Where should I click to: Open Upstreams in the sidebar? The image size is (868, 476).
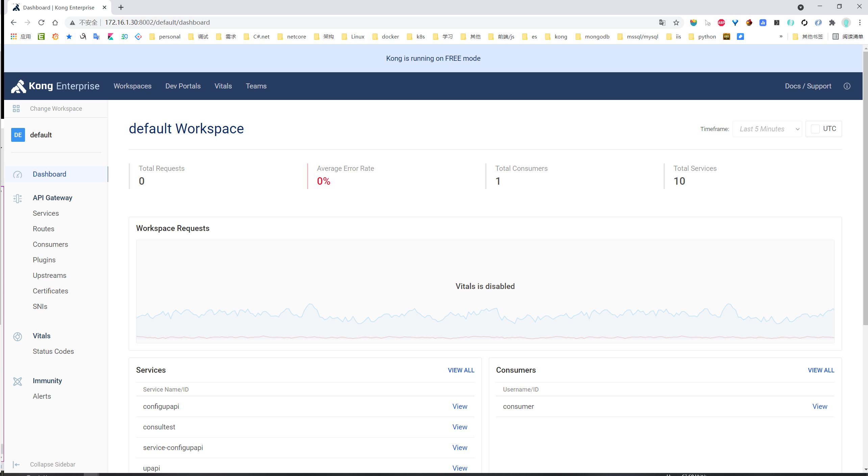tap(49, 275)
